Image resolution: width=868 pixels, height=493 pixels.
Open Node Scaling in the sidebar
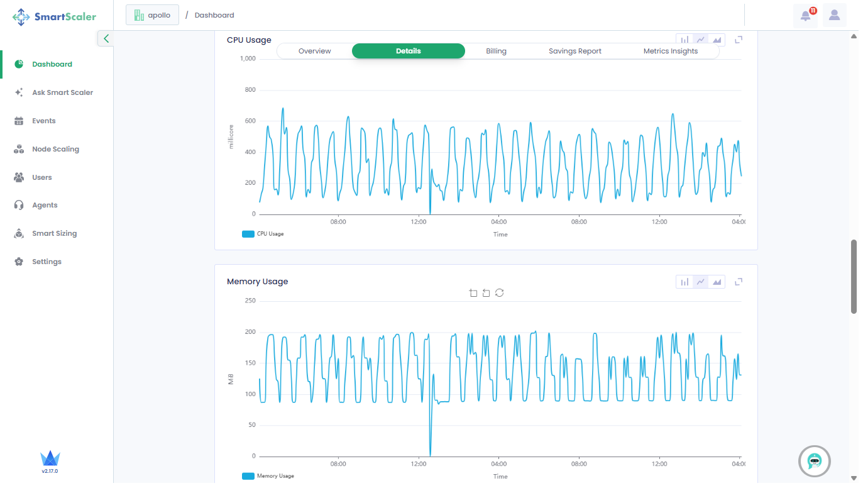(x=55, y=149)
